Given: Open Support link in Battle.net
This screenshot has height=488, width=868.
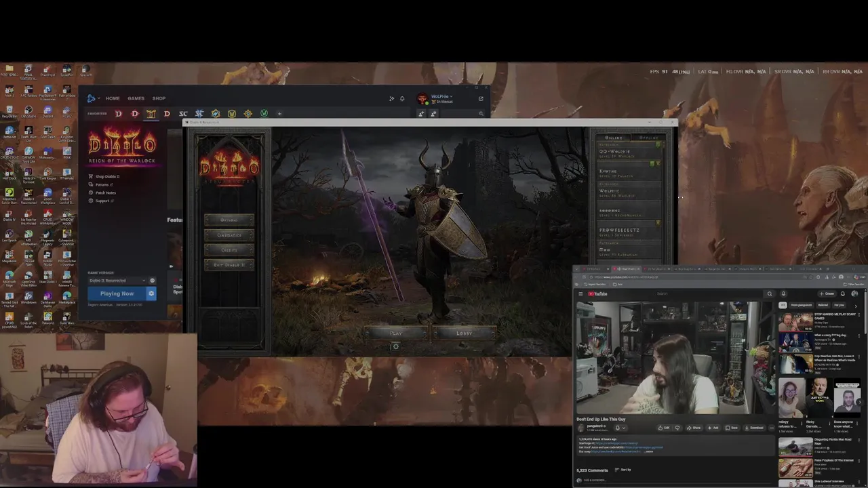Looking at the screenshot, I should (x=102, y=201).
